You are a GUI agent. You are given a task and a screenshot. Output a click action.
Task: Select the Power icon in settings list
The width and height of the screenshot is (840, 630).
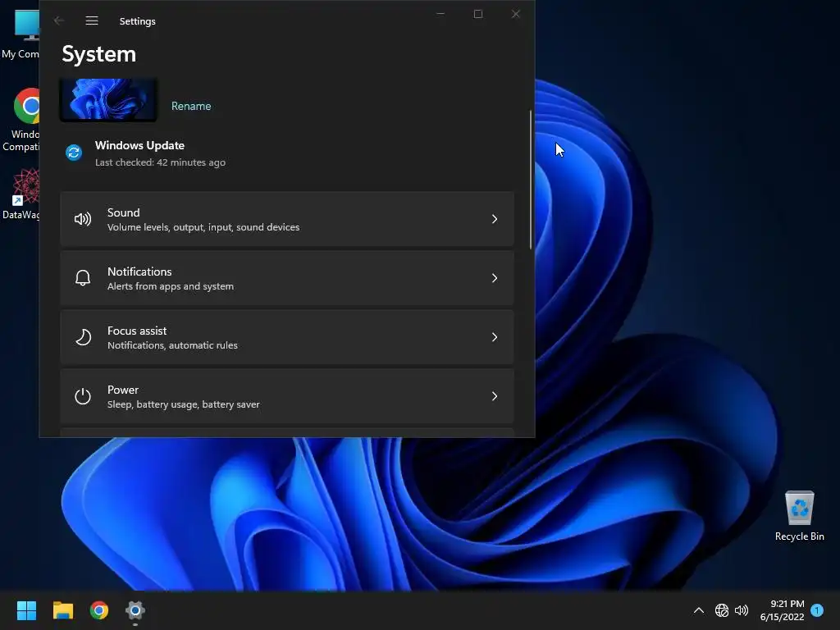click(83, 396)
